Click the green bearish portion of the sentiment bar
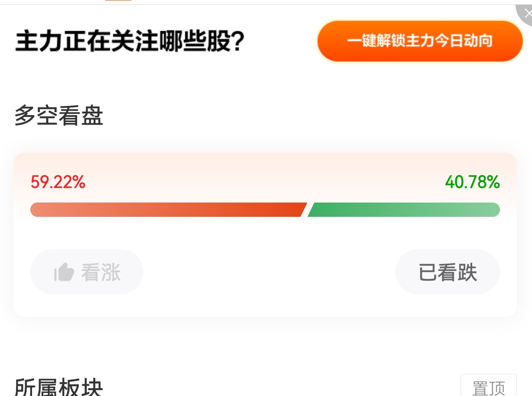 404,209
